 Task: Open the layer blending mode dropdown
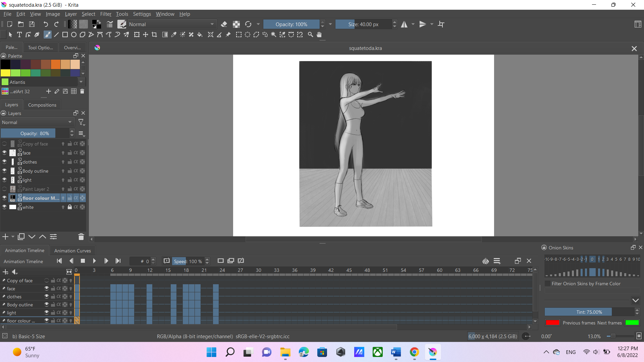point(37,122)
